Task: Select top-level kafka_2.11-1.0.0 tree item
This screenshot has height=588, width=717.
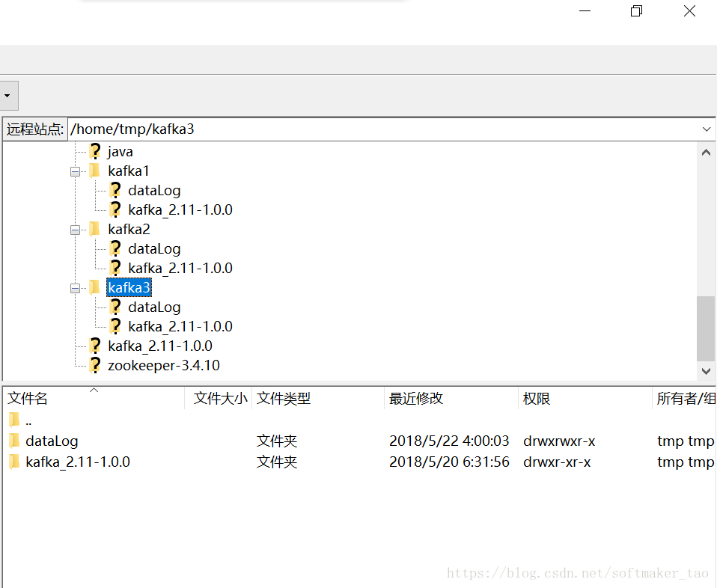Action: pyautogui.click(x=160, y=346)
